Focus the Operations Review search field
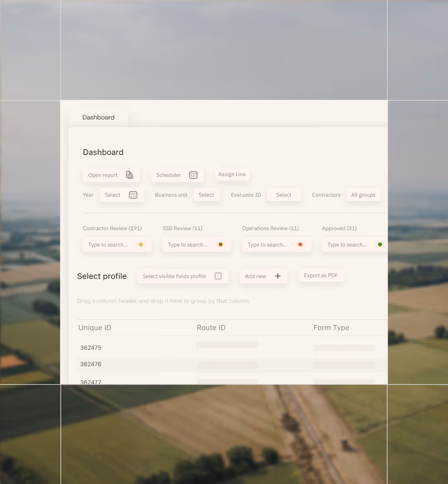Viewport: 448px width, 484px height. click(276, 244)
